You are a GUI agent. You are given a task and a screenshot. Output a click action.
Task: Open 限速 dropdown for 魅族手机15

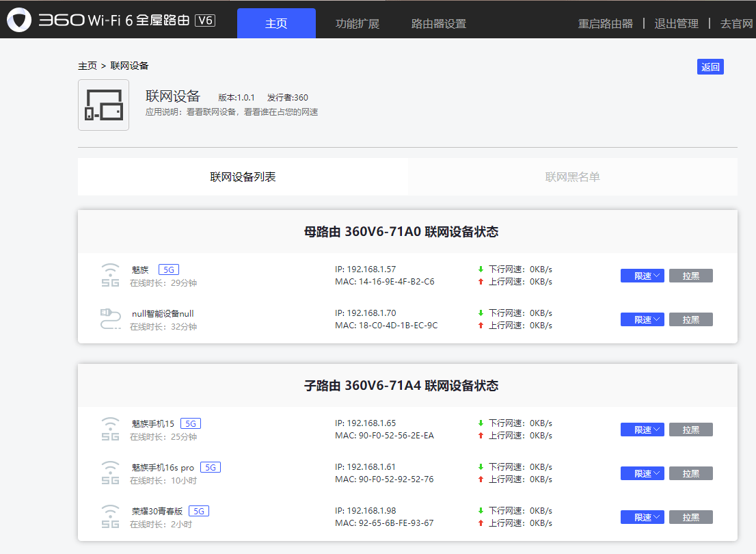tap(643, 430)
